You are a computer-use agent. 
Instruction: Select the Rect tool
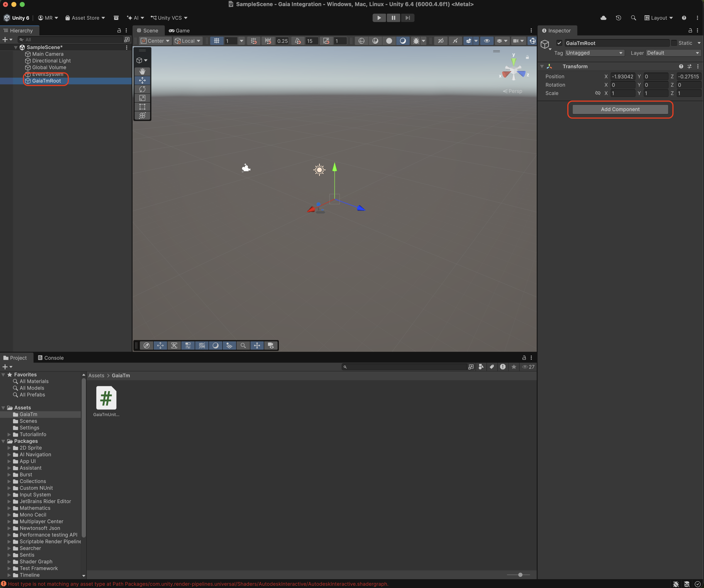pyautogui.click(x=142, y=107)
